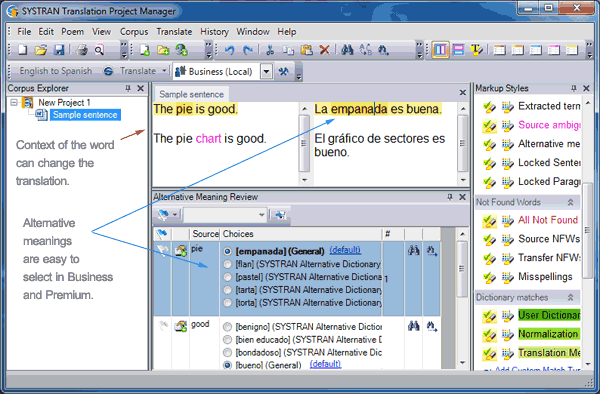Click binoculars icon in pie row
This screenshot has width=600, height=394.
[413, 251]
